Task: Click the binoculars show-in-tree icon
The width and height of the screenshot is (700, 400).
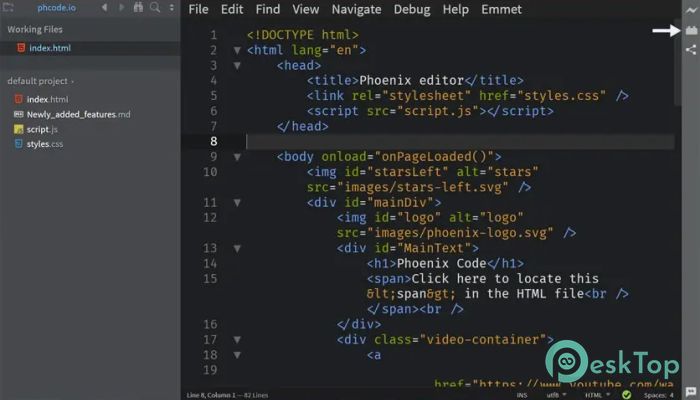Action: coord(138,8)
